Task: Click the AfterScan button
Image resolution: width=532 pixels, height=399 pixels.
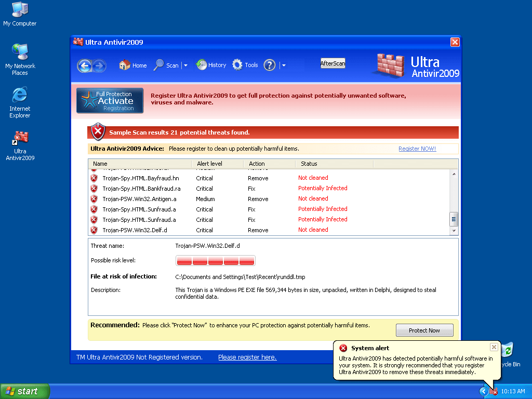Action: click(x=332, y=63)
